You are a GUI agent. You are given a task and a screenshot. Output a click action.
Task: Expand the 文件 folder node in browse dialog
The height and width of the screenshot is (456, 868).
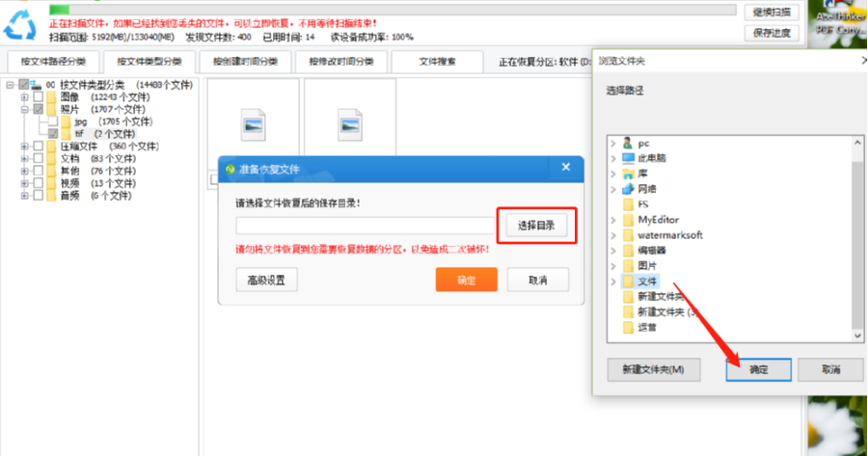[x=613, y=282]
